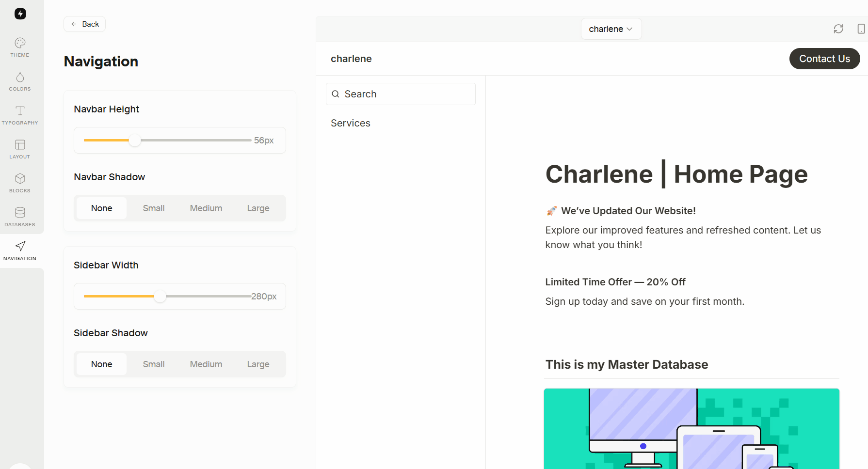Open the Databases icon
868x469 pixels.
pos(20,213)
